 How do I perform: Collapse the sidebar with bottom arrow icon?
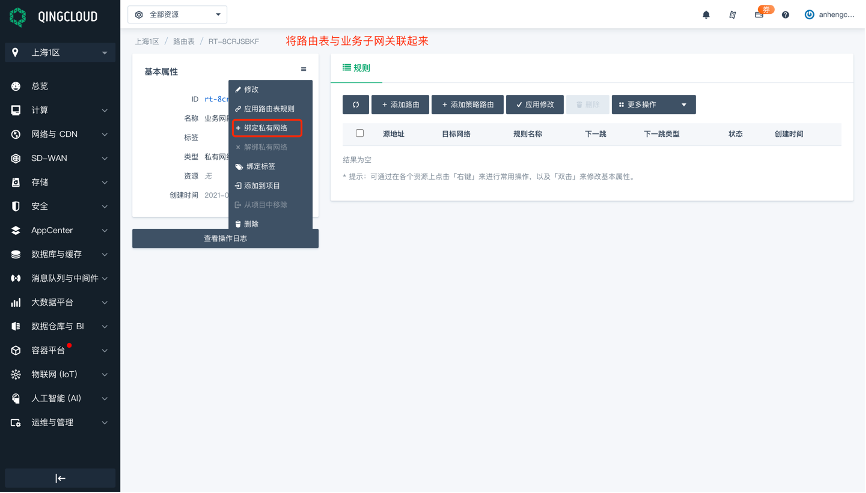(60, 478)
